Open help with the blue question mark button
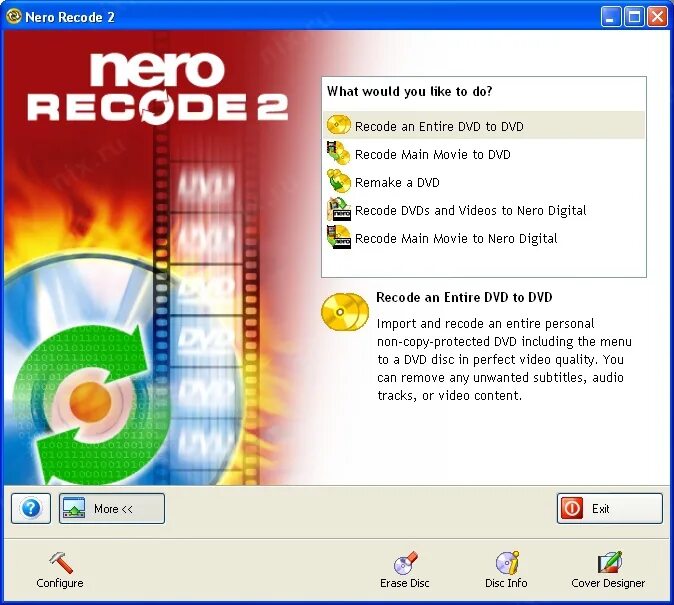Image resolution: width=674 pixels, height=605 pixels. pyautogui.click(x=31, y=508)
